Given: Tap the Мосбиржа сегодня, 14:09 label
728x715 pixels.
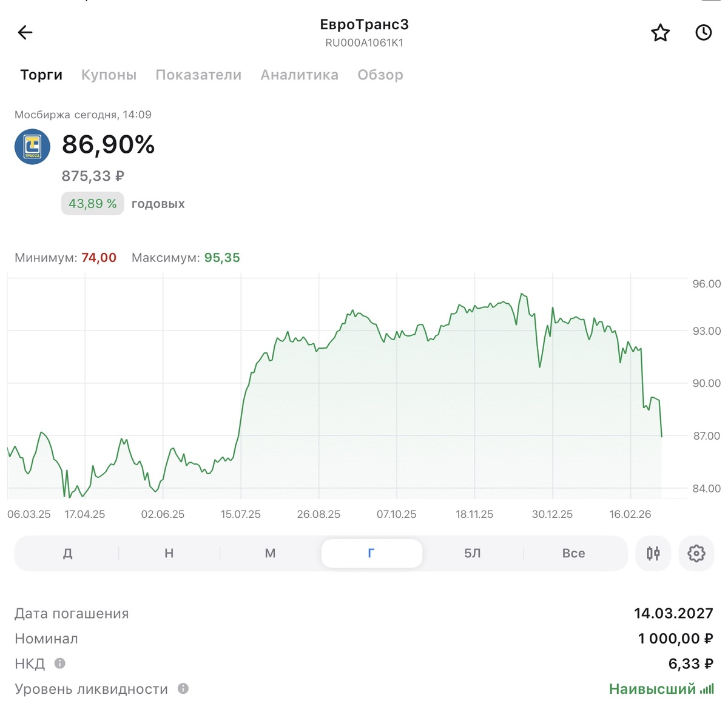Looking at the screenshot, I should click(83, 115).
